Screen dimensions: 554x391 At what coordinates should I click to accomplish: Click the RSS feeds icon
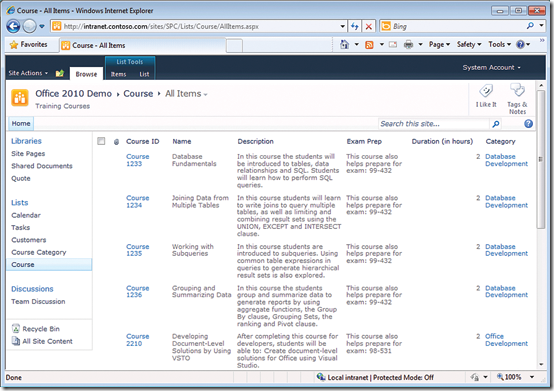369,45
